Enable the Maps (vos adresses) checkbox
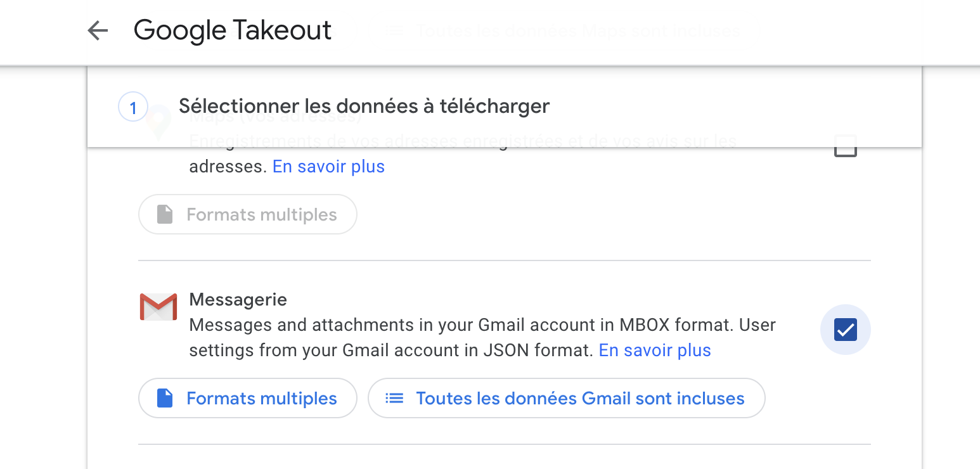The image size is (980, 469). [846, 146]
